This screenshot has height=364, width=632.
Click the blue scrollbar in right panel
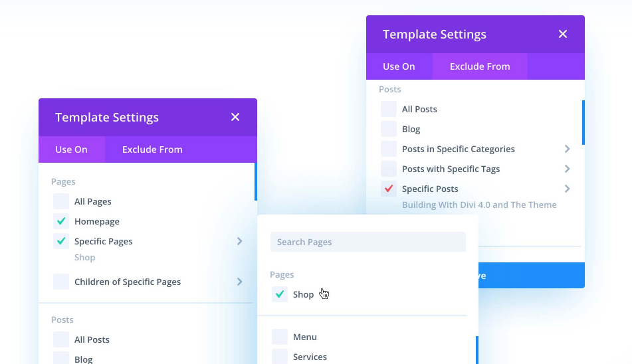point(583,122)
